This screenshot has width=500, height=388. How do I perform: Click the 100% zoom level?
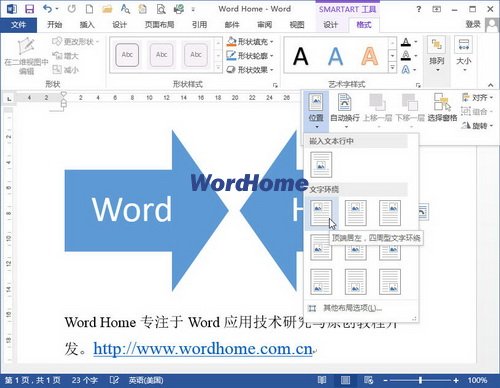(477, 380)
